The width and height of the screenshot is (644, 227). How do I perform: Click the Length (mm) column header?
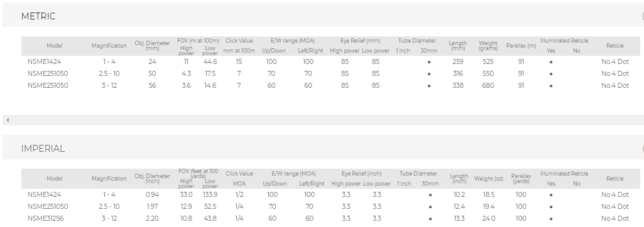pyautogui.click(x=457, y=46)
